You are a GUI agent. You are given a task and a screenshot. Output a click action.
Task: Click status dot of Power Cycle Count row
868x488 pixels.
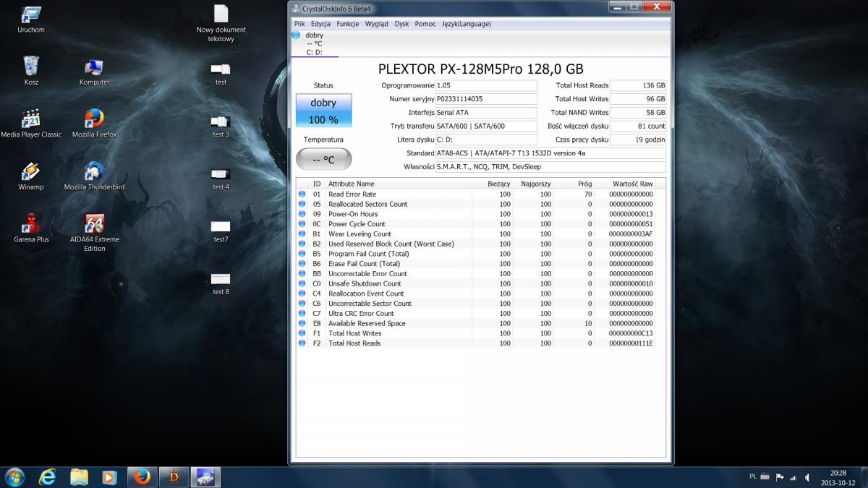[302, 224]
